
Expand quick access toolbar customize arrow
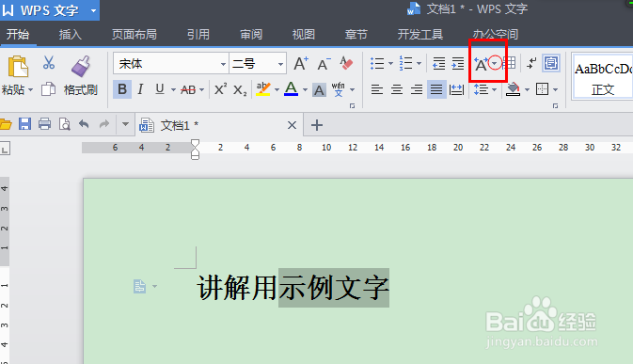125,124
